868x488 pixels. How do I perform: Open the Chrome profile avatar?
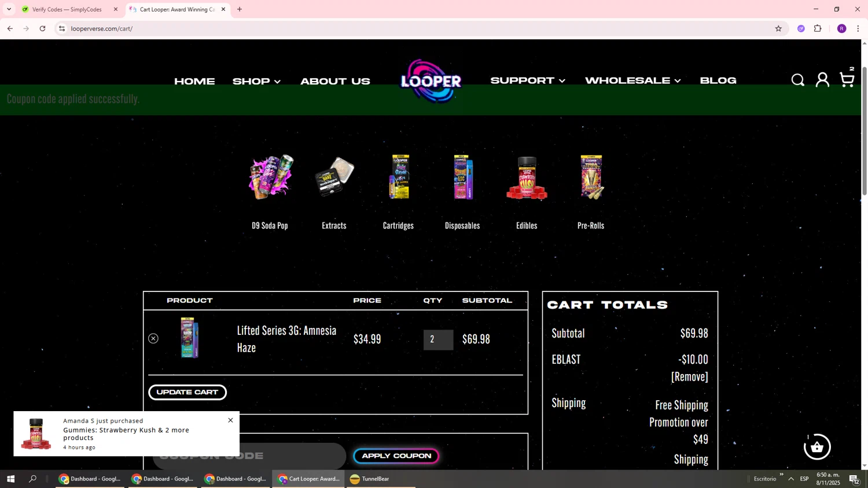coord(842,28)
